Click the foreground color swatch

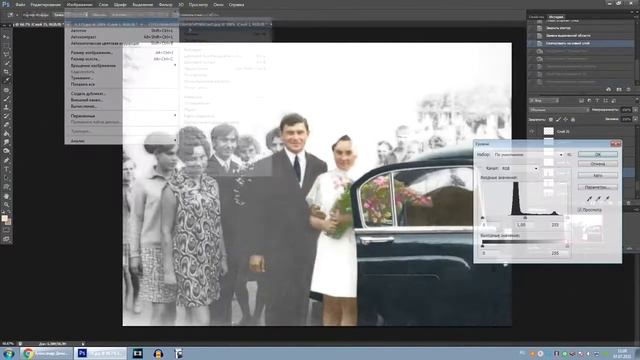click(x=4, y=218)
